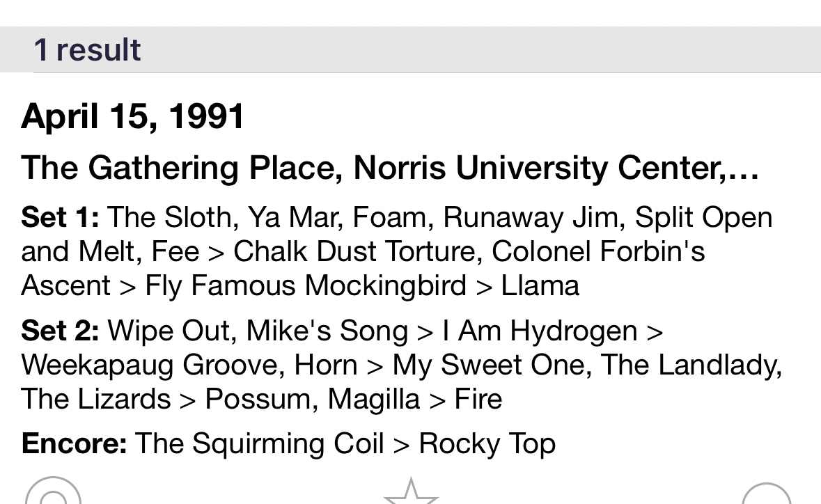This screenshot has height=504, width=821.
Task: Tap the Set 2 label
Action: pos(60,331)
